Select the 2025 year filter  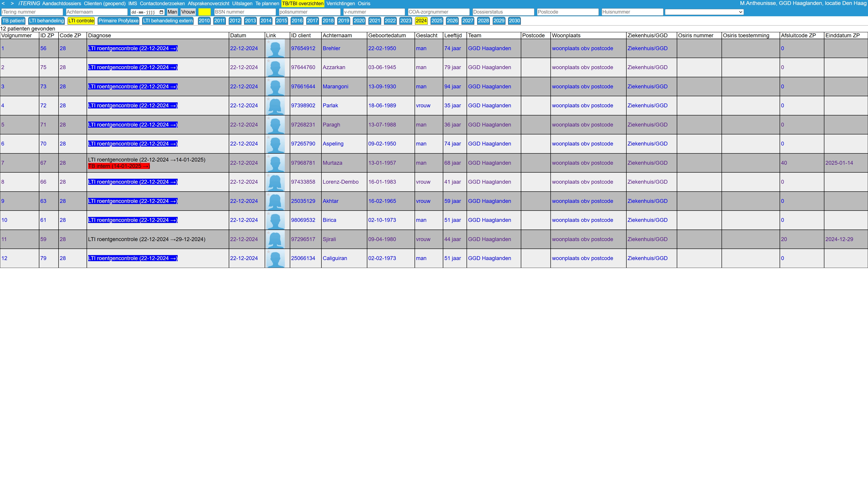click(x=436, y=21)
